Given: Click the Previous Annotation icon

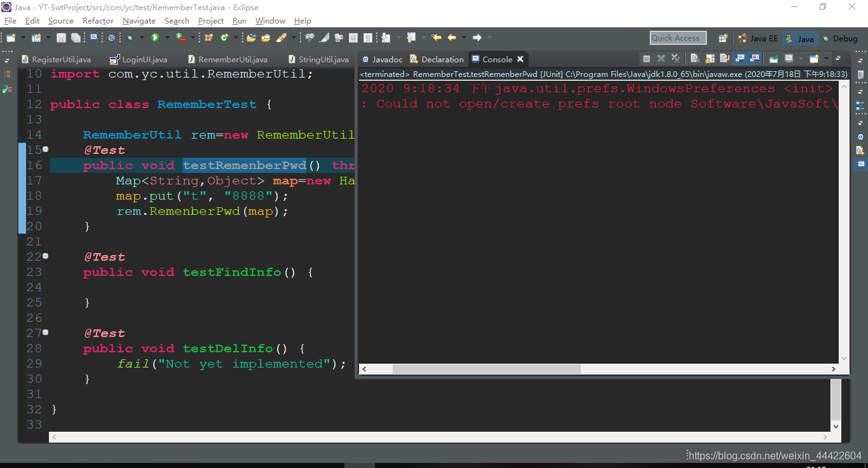Looking at the screenshot, I should [x=411, y=38].
